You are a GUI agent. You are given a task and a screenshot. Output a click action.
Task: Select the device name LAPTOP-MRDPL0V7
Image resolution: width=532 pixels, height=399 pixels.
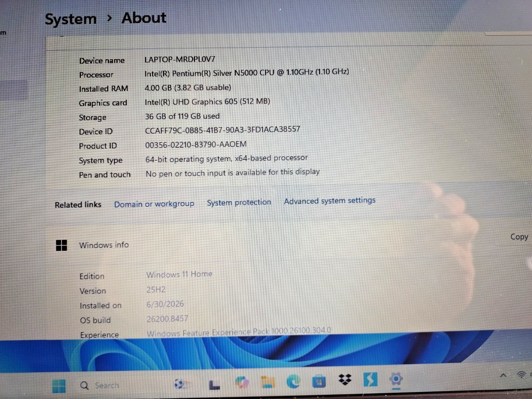(x=180, y=60)
